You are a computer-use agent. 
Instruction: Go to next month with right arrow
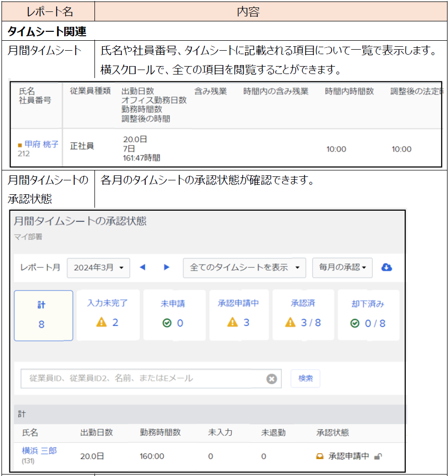coord(167,267)
